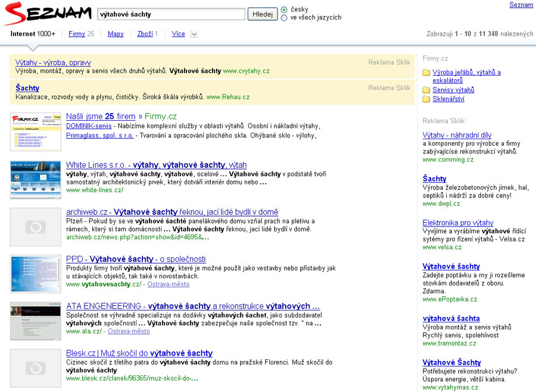The width and height of the screenshot is (536, 392).
Task: Open the Seznam link in the corner
Action: [521, 5]
